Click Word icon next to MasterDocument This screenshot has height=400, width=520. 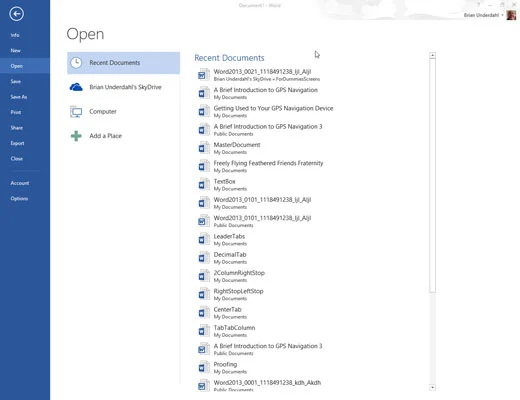pyautogui.click(x=203, y=148)
